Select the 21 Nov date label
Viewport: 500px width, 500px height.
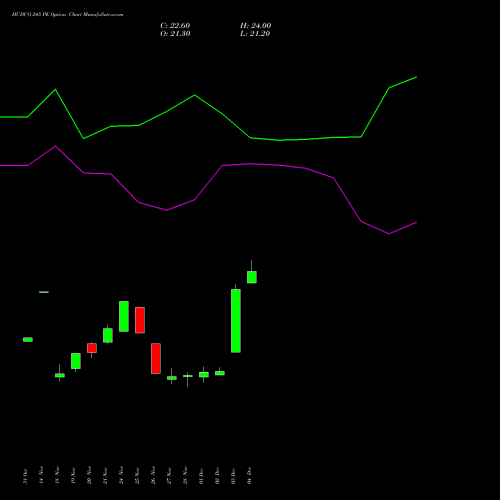[x=105, y=475]
